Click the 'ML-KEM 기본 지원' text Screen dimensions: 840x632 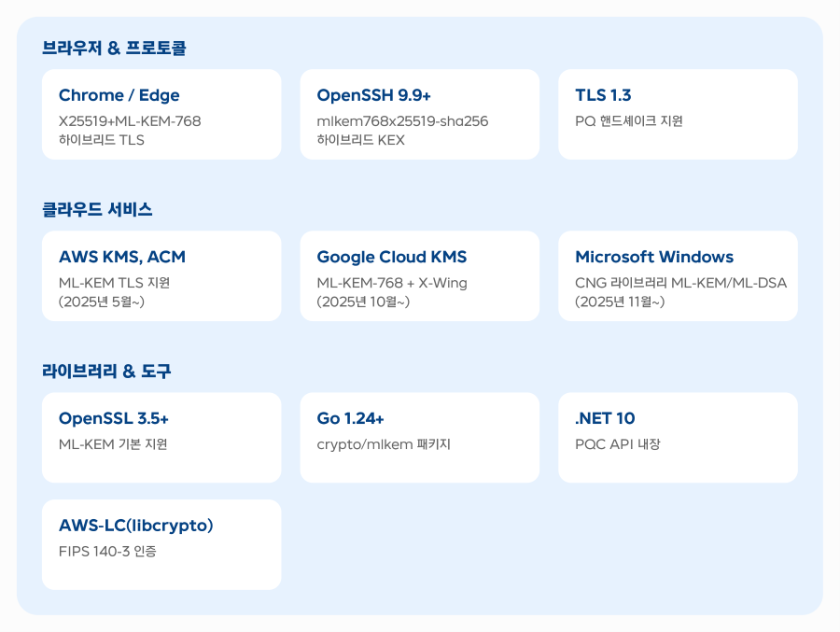(113, 444)
